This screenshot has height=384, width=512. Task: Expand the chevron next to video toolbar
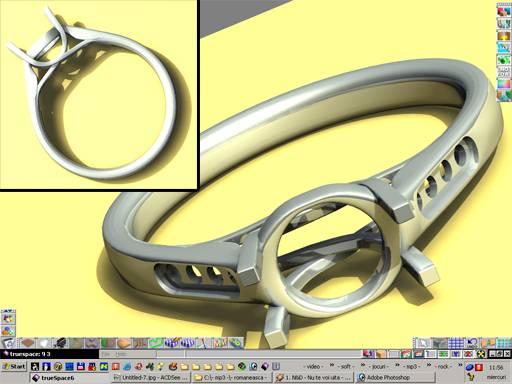[x=332, y=365]
